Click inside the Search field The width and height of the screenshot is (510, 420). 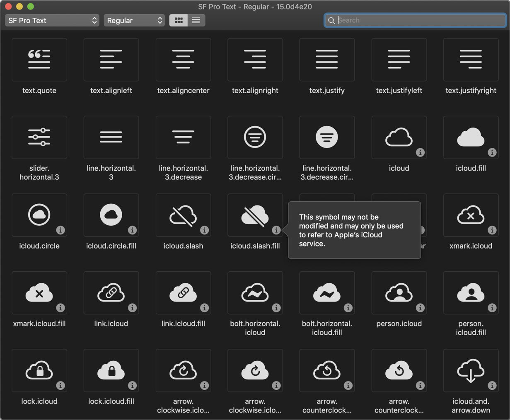pos(414,20)
